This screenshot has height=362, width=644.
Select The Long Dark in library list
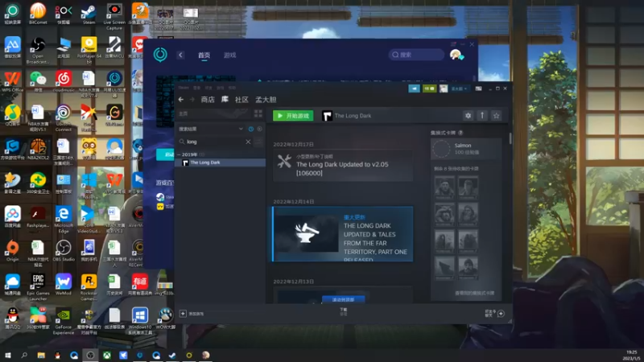click(220, 162)
